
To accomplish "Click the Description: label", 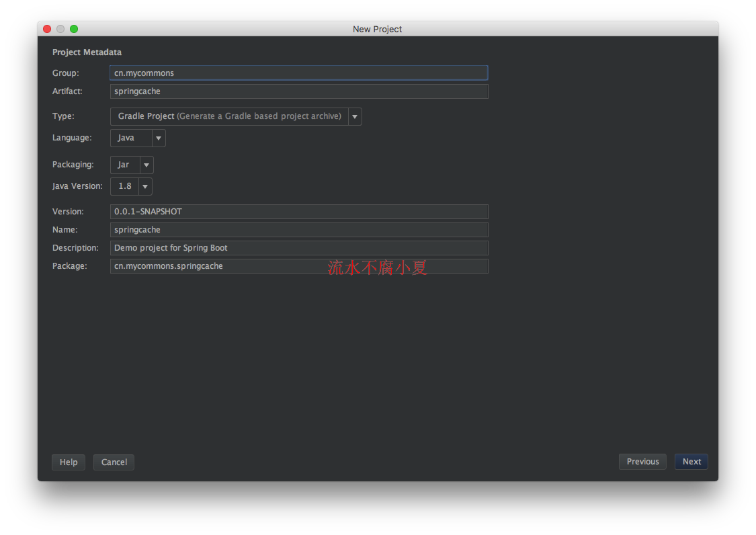I will click(x=75, y=248).
